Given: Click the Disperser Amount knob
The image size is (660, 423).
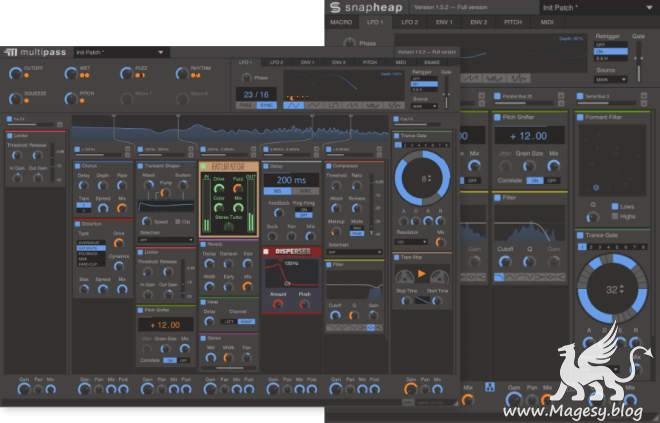Looking at the screenshot, I should click(x=277, y=304).
